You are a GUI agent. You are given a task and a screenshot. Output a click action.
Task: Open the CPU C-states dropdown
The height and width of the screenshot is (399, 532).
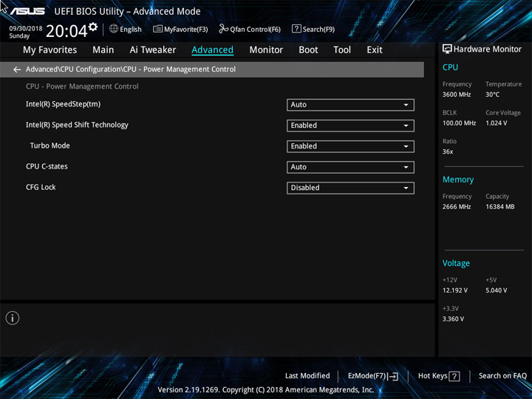[x=350, y=167]
